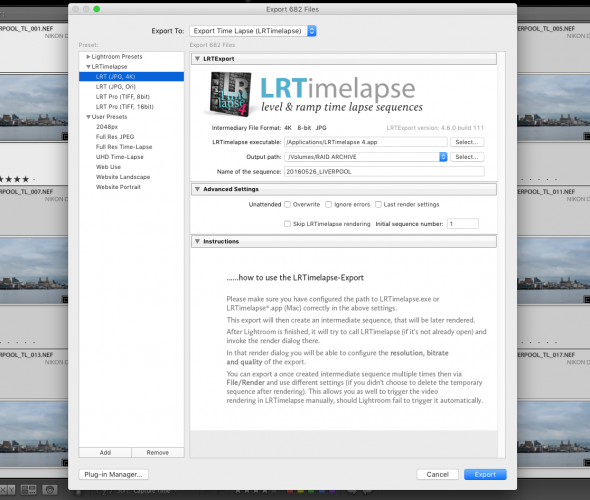Select the LRT (JPG, 4K) preset
590x500 pixels.
pos(131,76)
